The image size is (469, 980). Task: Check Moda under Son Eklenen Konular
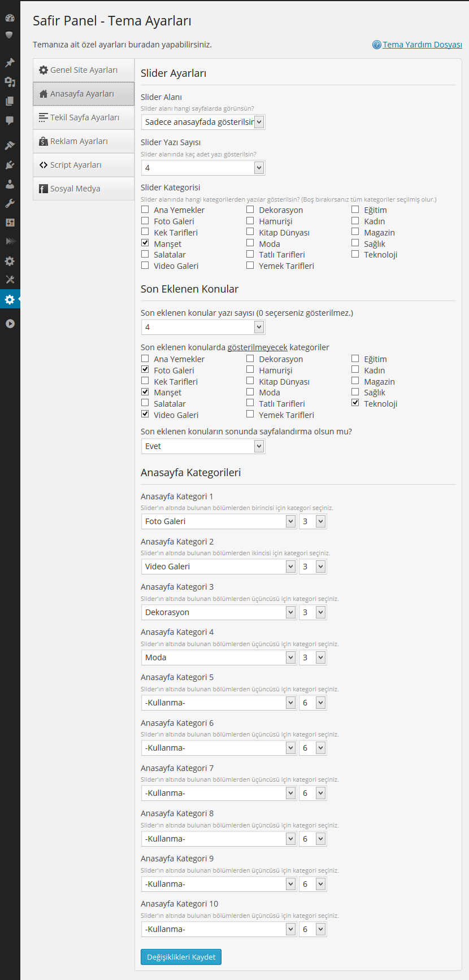click(x=250, y=392)
